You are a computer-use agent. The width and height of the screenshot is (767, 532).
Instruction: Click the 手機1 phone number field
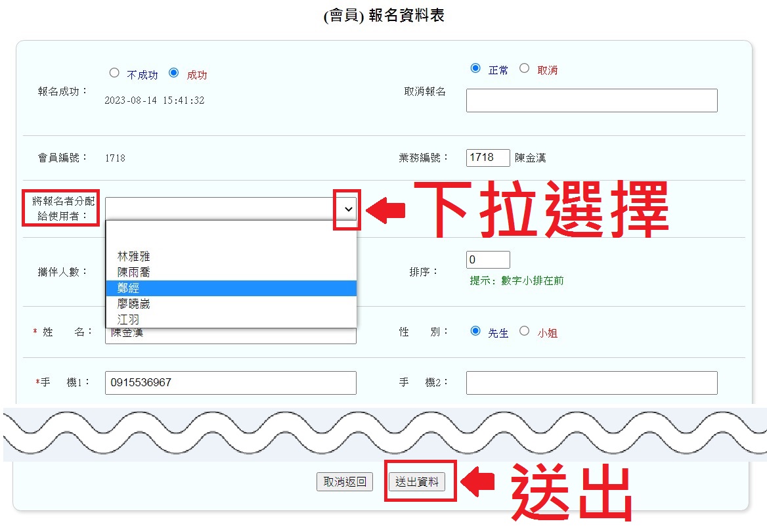point(230,382)
